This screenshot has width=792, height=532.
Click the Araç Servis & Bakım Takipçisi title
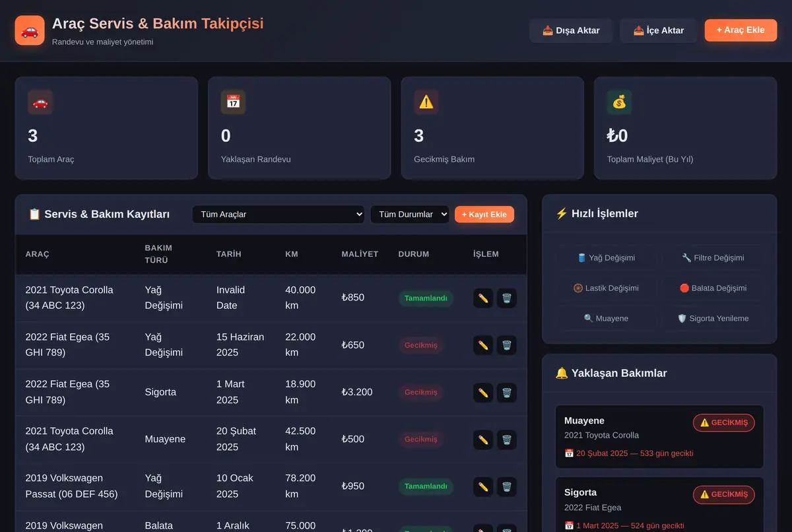tap(158, 24)
